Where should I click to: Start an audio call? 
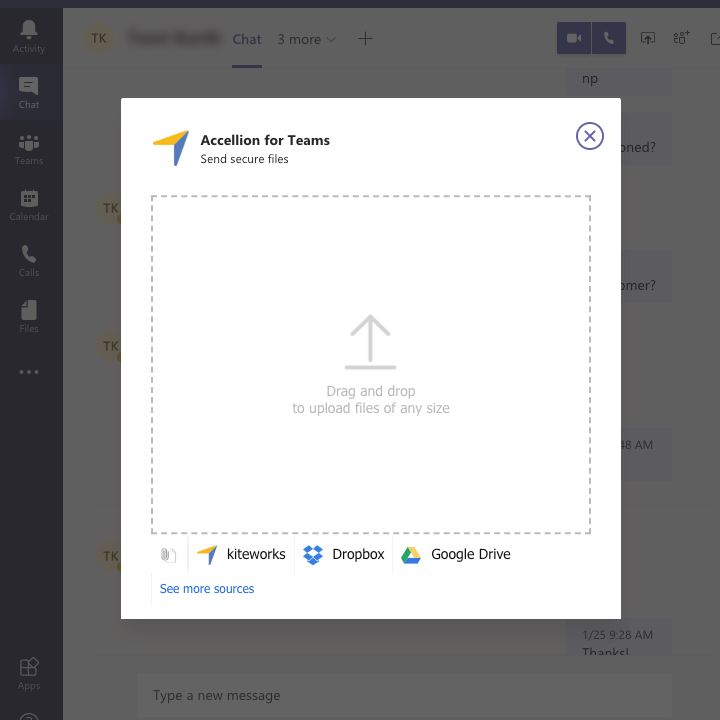[x=609, y=38]
